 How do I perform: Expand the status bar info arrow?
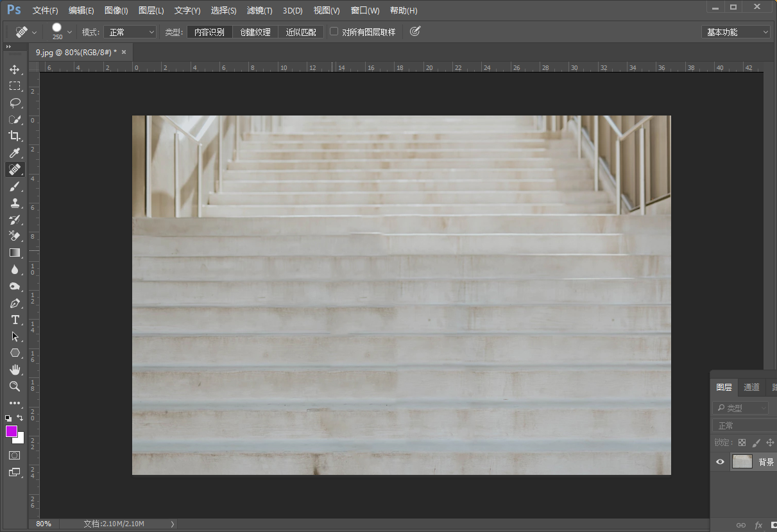(x=172, y=524)
